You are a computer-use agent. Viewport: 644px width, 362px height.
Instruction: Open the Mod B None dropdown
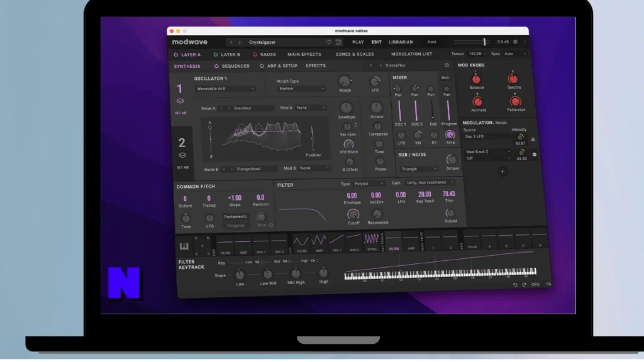[314, 168]
